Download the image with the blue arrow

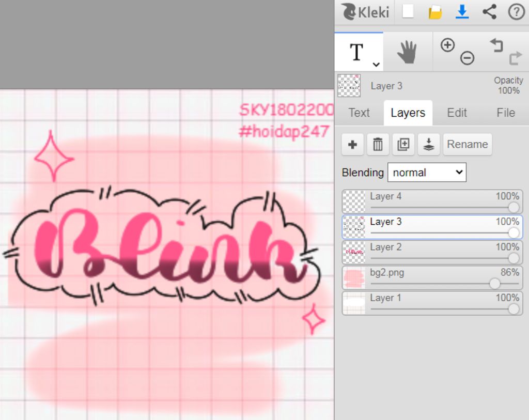462,12
